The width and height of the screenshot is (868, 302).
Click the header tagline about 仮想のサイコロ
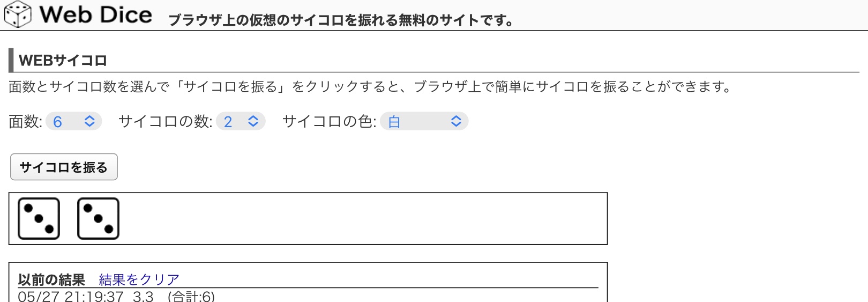(x=341, y=20)
